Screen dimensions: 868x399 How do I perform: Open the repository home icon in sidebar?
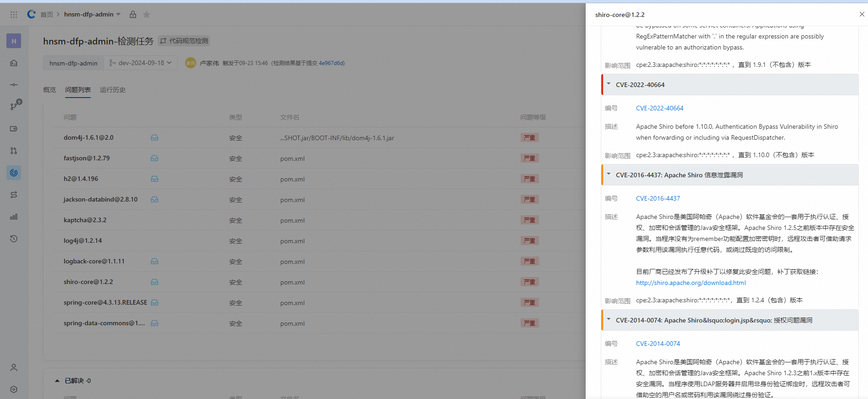click(14, 63)
